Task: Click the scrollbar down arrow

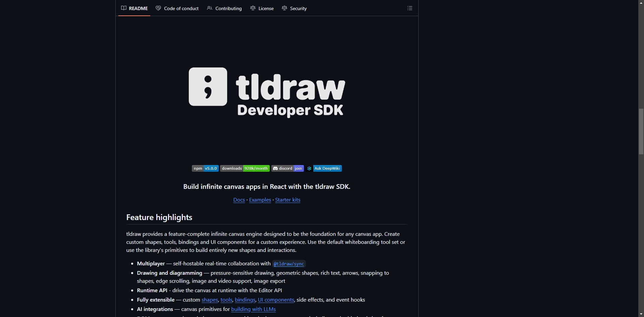Action: click(641, 314)
